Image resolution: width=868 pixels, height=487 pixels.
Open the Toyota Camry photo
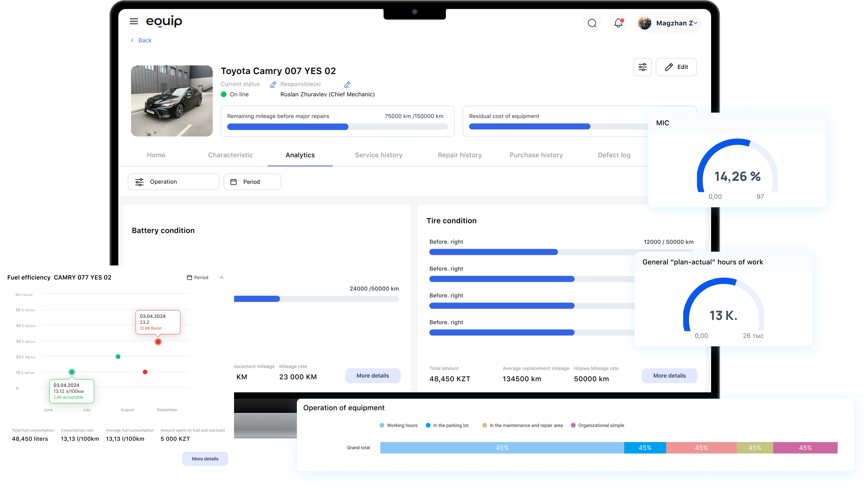tap(172, 101)
